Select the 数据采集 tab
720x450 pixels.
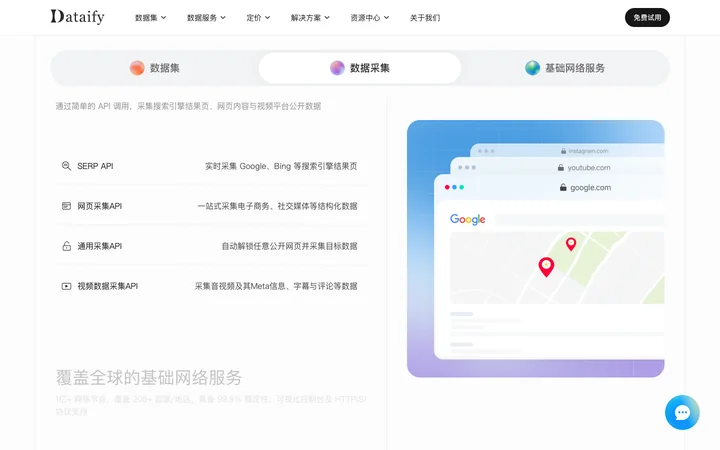(x=360, y=68)
